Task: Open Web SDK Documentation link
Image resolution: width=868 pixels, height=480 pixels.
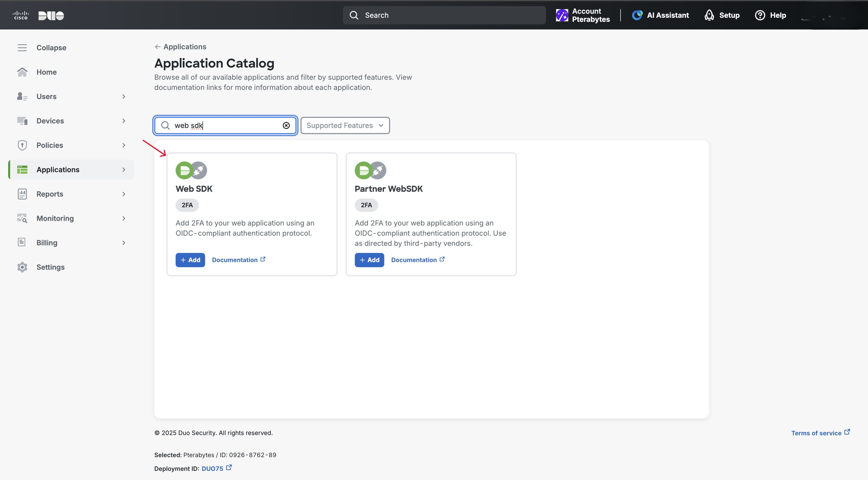Action: [235, 260]
